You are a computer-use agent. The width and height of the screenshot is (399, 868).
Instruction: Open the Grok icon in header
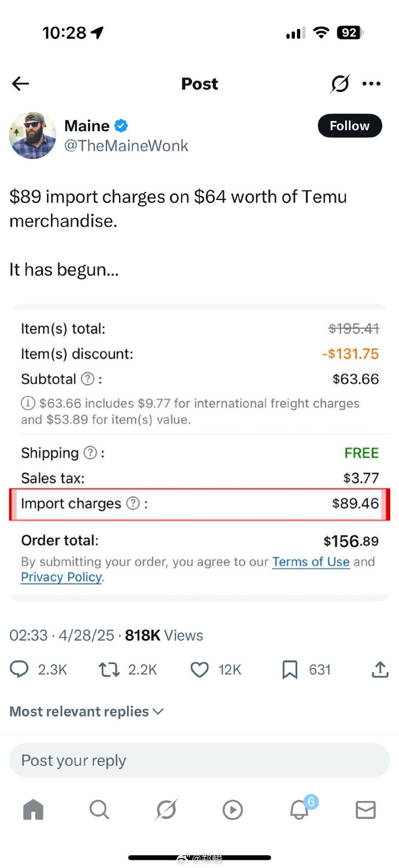340,84
